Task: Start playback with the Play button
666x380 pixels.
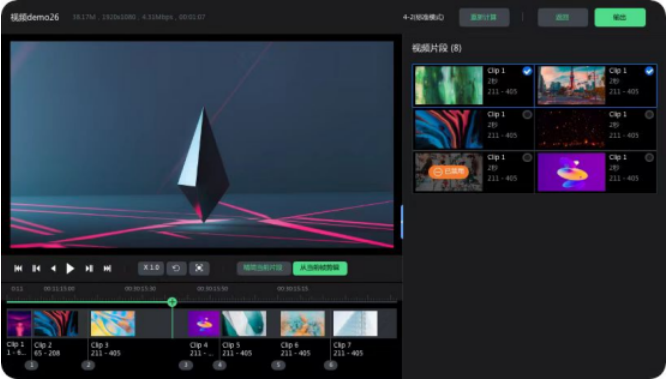Action: [70, 268]
